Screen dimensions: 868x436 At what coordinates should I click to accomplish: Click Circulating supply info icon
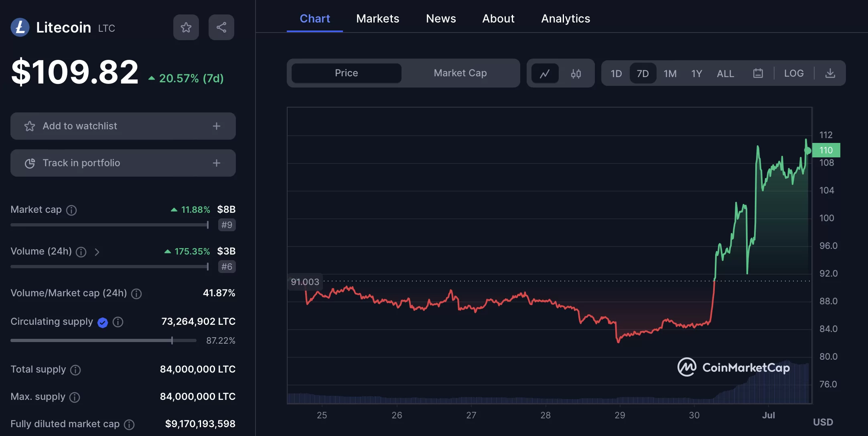coord(118,322)
